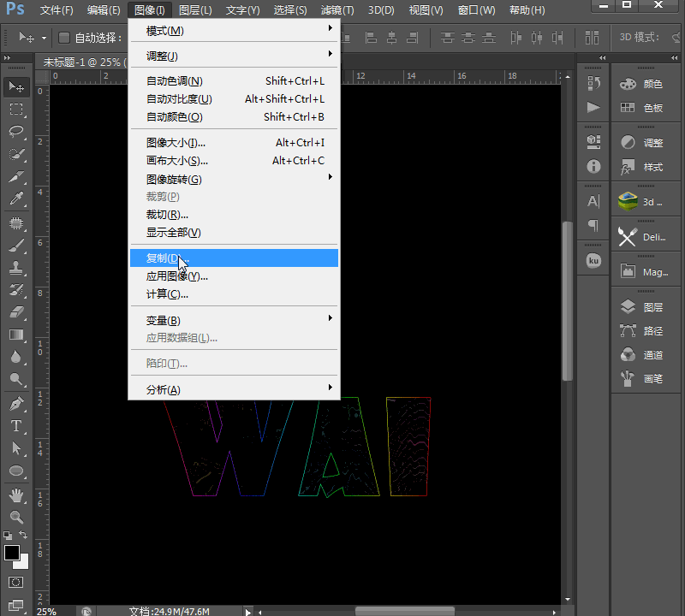Switch to the 未标题-1 document tab
This screenshot has height=616, width=685.
pyautogui.click(x=81, y=62)
